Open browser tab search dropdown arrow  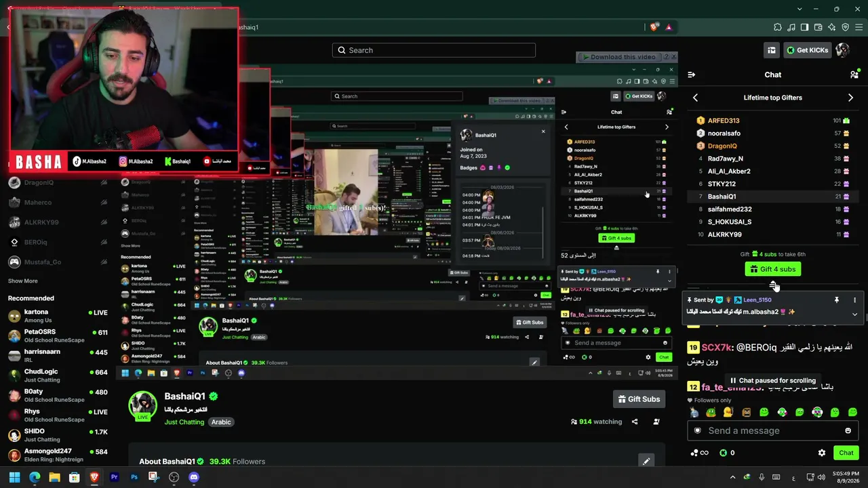tap(800, 9)
